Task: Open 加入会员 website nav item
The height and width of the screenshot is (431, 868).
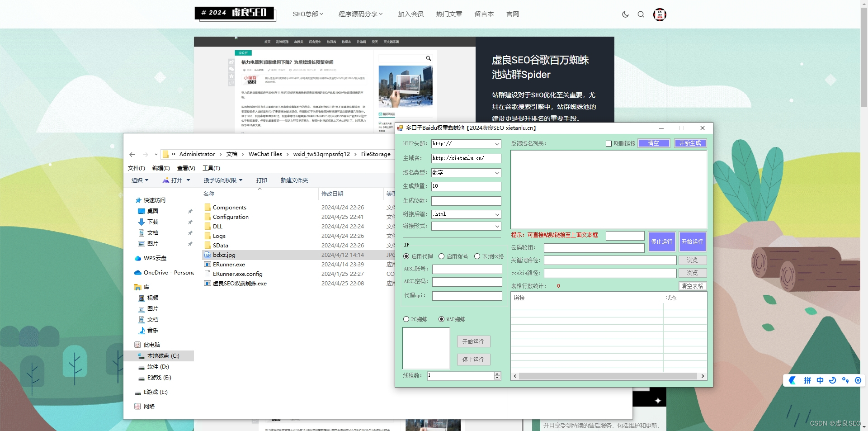Action: click(410, 14)
